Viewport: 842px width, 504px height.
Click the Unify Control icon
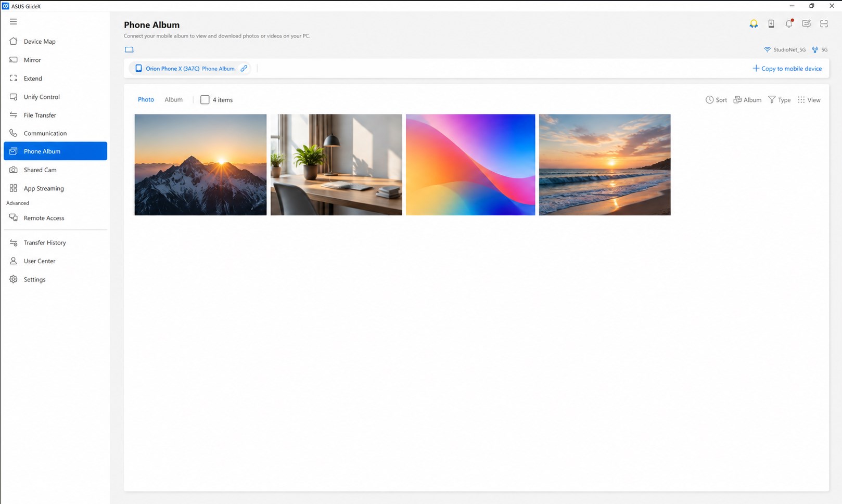pyautogui.click(x=14, y=97)
